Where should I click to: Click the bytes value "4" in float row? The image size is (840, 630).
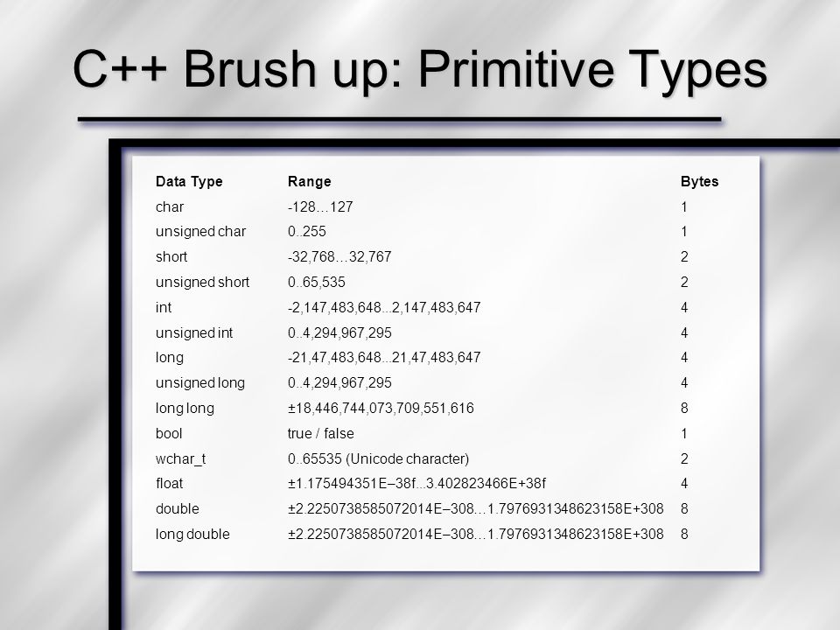pyautogui.click(x=684, y=484)
